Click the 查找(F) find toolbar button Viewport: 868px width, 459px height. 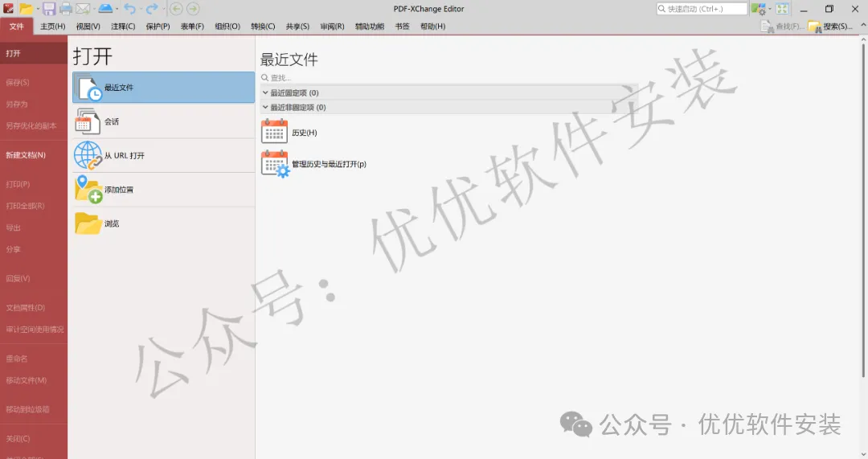tap(782, 26)
